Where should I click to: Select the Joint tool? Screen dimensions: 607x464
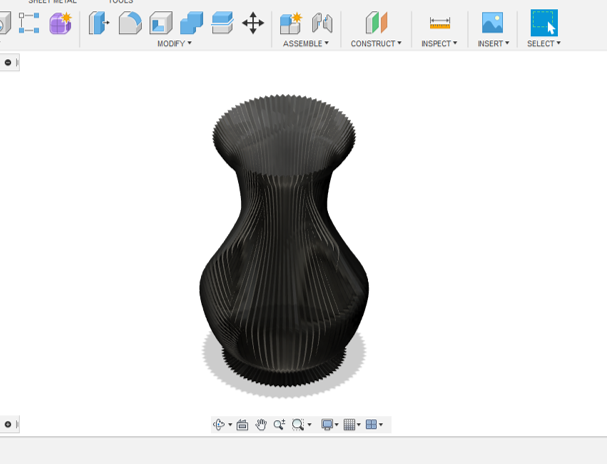(x=322, y=23)
